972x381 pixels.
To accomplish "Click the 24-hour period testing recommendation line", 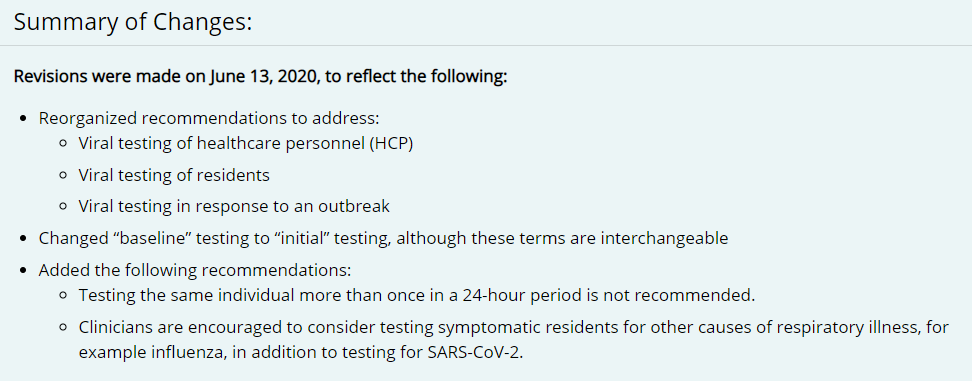I will pos(417,295).
